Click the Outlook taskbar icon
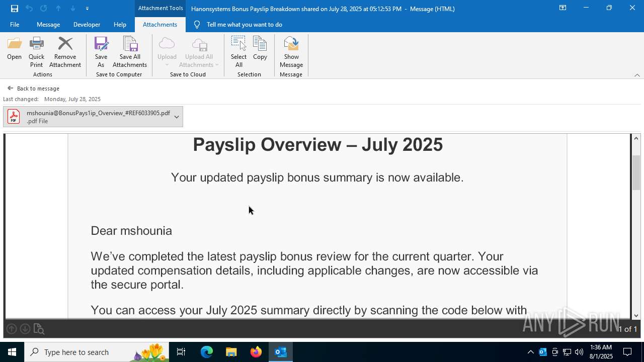 tap(281, 352)
